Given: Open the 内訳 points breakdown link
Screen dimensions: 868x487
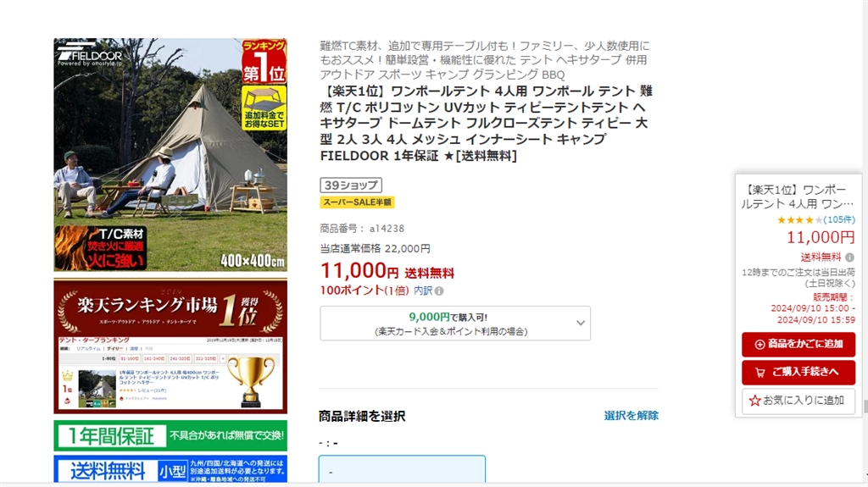Looking at the screenshot, I should point(423,291).
